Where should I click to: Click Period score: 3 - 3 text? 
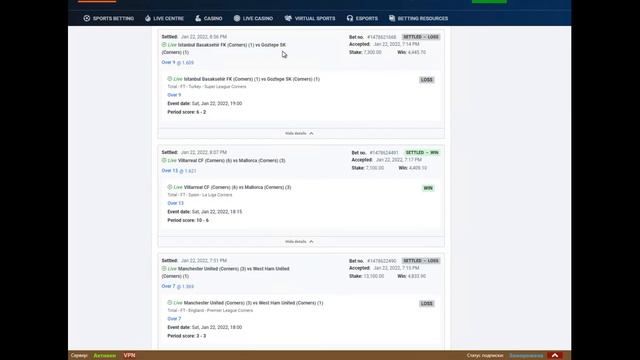pyautogui.click(x=187, y=336)
